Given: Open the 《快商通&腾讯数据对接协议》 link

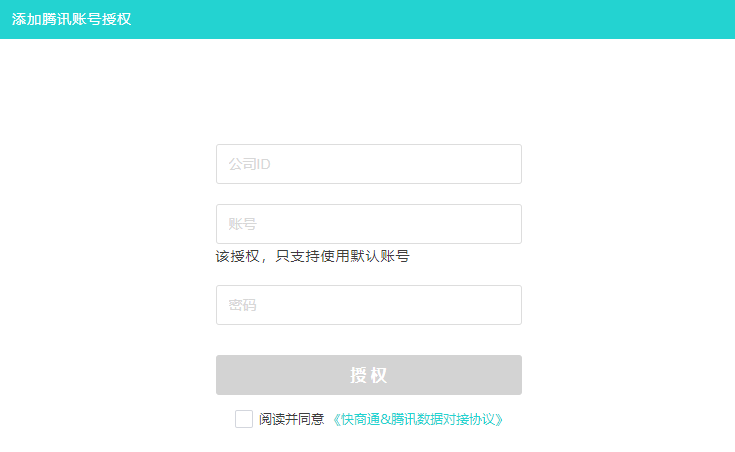Looking at the screenshot, I should (417, 420).
